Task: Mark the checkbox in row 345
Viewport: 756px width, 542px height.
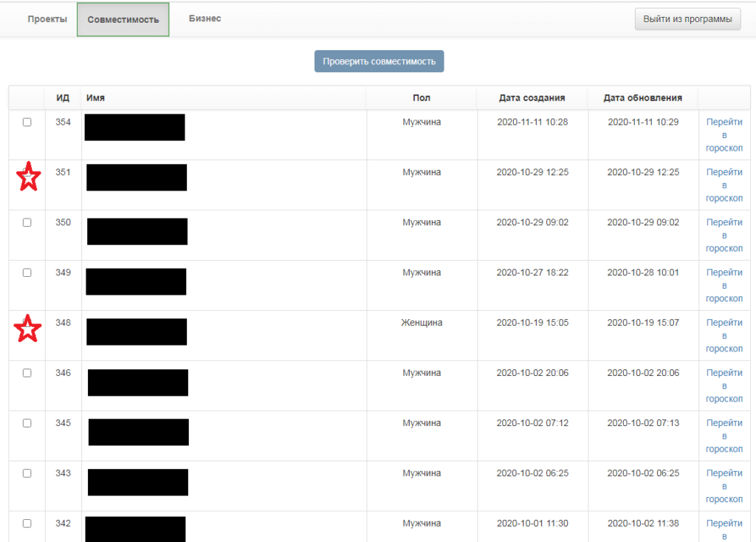Action: coord(27,424)
